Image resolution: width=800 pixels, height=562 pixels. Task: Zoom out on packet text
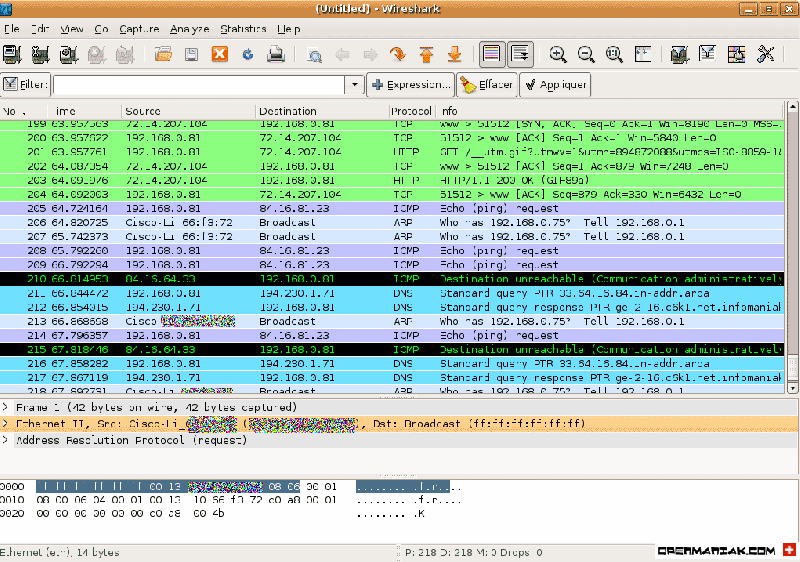pos(586,54)
